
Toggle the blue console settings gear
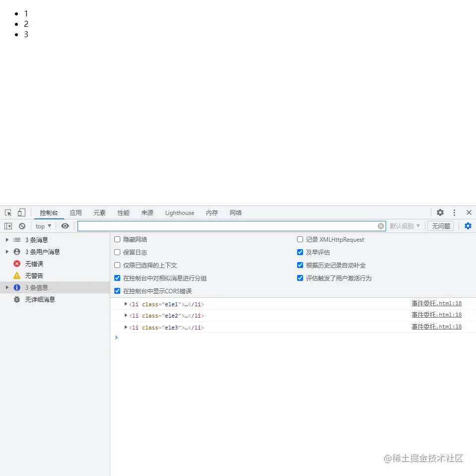pyautogui.click(x=468, y=226)
